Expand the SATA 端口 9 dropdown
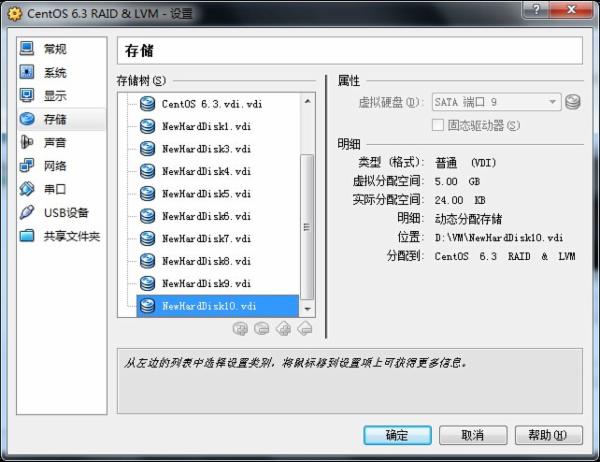 point(496,102)
